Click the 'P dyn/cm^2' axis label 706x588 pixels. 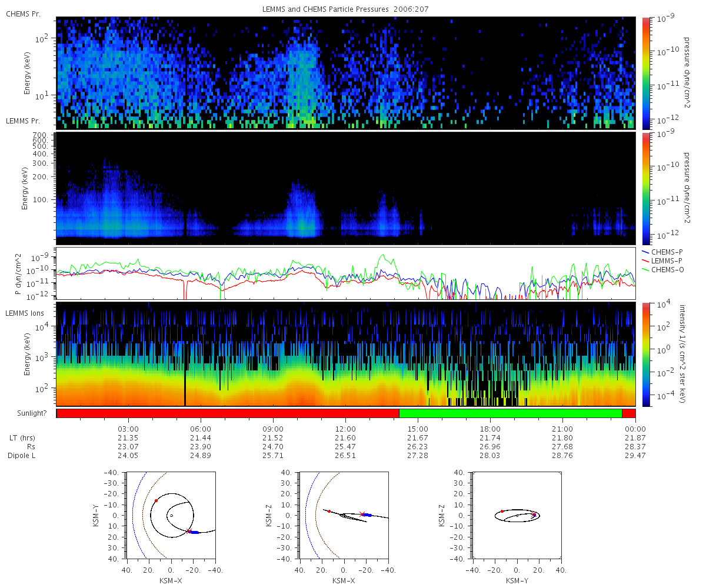(18, 274)
